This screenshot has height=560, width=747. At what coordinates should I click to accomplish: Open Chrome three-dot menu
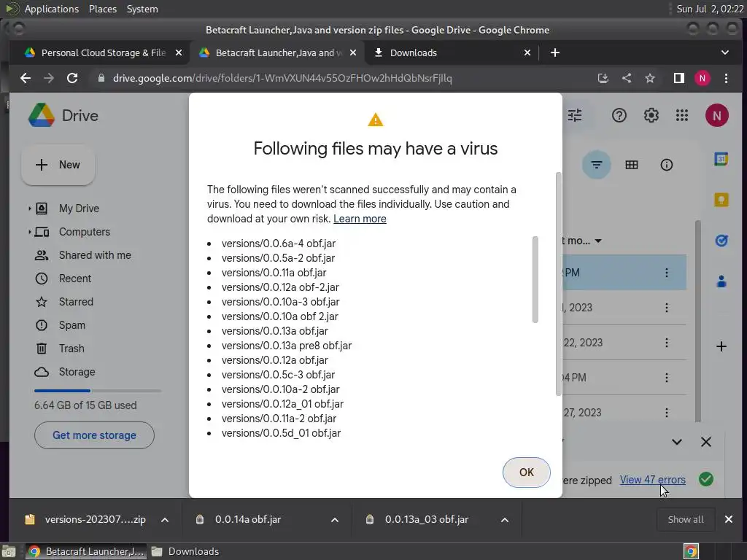[x=726, y=78]
